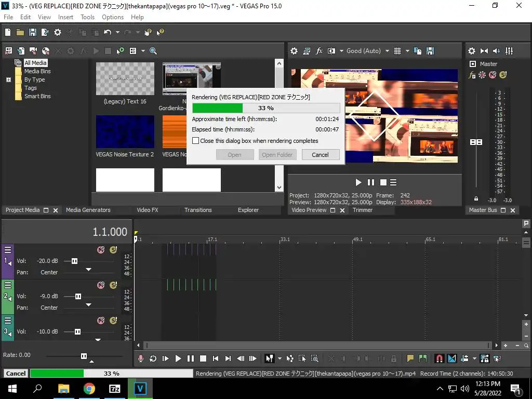
Task: Switch to Trimmer tab
Action: tap(362, 210)
